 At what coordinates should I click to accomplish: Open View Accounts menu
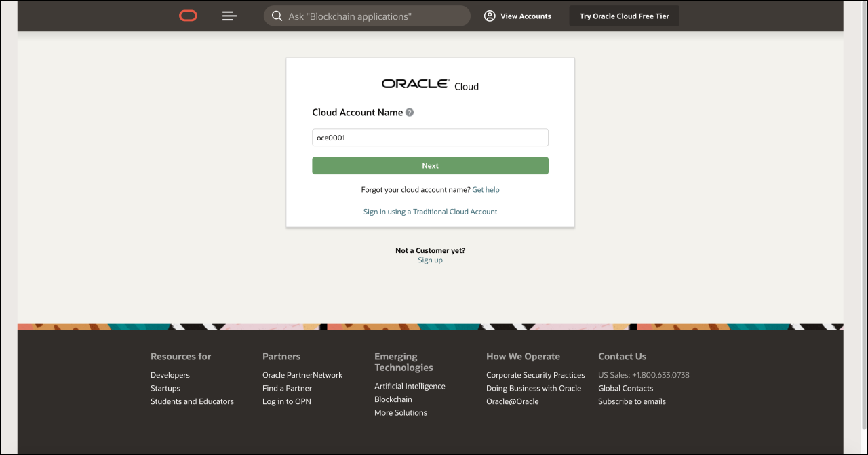tap(517, 16)
